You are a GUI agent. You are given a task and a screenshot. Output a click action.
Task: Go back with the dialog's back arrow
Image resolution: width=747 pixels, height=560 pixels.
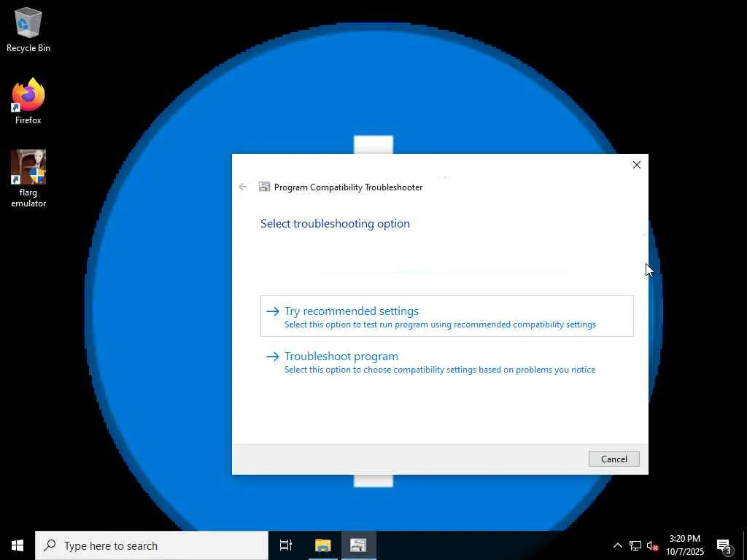(x=243, y=187)
